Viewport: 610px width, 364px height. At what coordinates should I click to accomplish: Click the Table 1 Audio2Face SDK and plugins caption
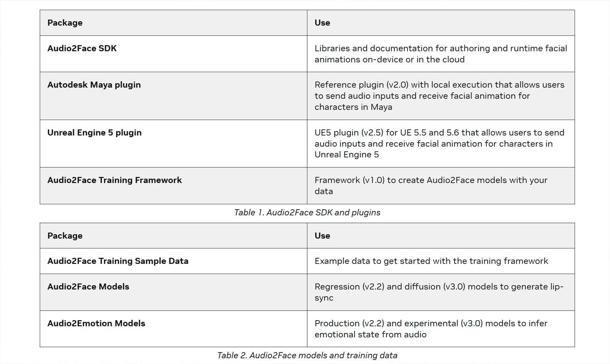pyautogui.click(x=307, y=212)
